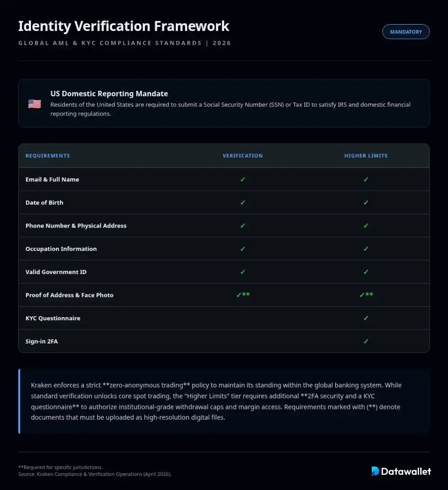This screenshot has width=448, height=490.
Task: Click the MANDATORY pill button
Action: click(405, 32)
